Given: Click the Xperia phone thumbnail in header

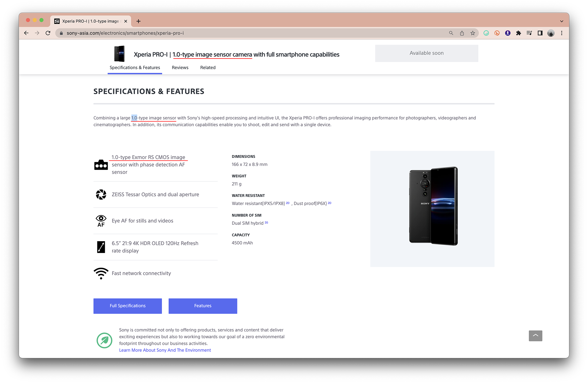Looking at the screenshot, I should tap(119, 54).
